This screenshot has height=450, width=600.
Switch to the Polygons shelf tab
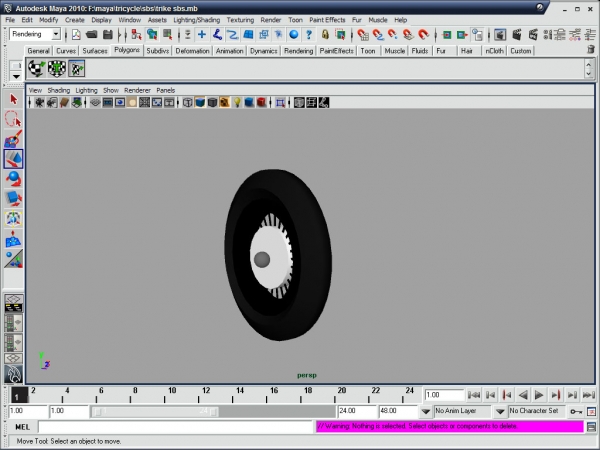pyautogui.click(x=127, y=50)
